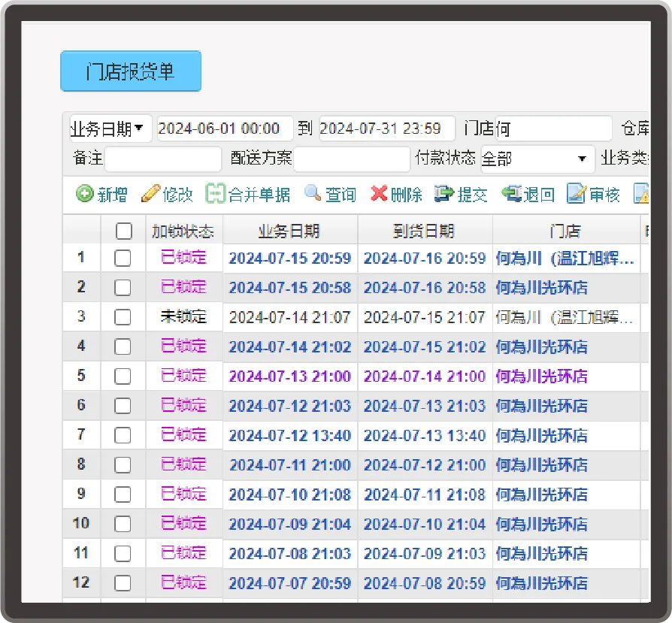The image size is (672, 623).
Task: Click arrival date 2024-07-08 20:59
Action: click(425, 583)
